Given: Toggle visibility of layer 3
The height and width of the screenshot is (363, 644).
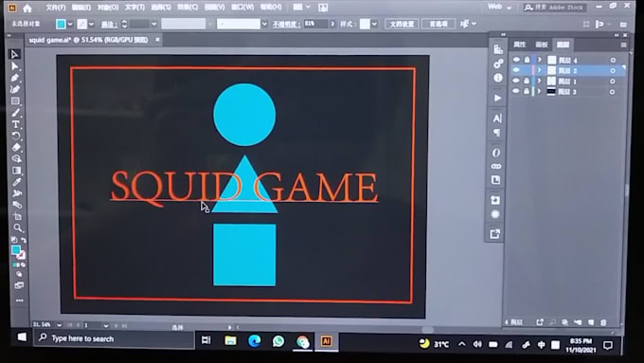Looking at the screenshot, I should (516, 91).
